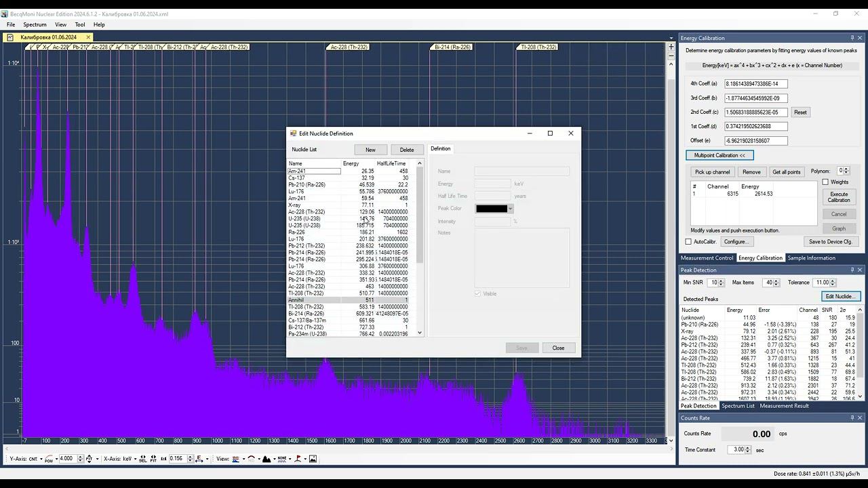Click the picture export icon in toolbar
The image size is (868, 488).
click(313, 459)
